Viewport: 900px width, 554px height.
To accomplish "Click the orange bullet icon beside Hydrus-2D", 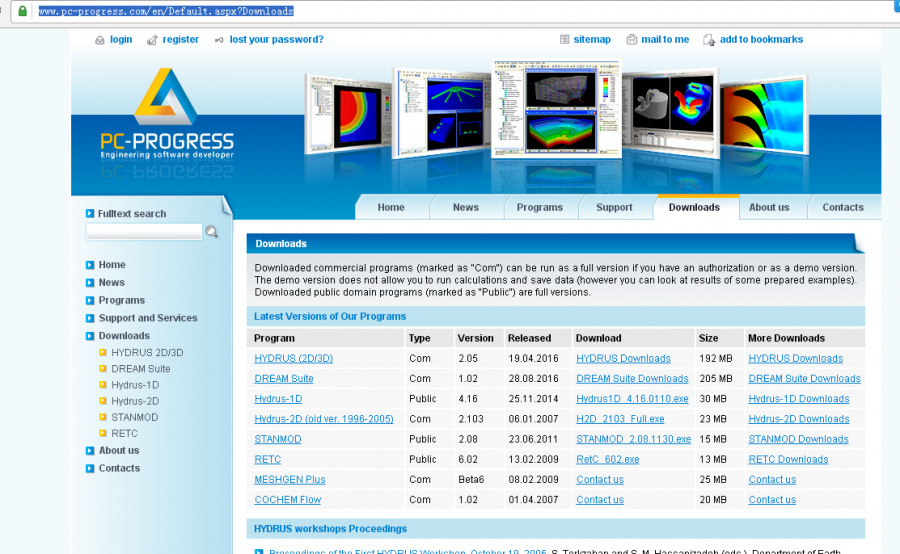I will pyautogui.click(x=103, y=401).
